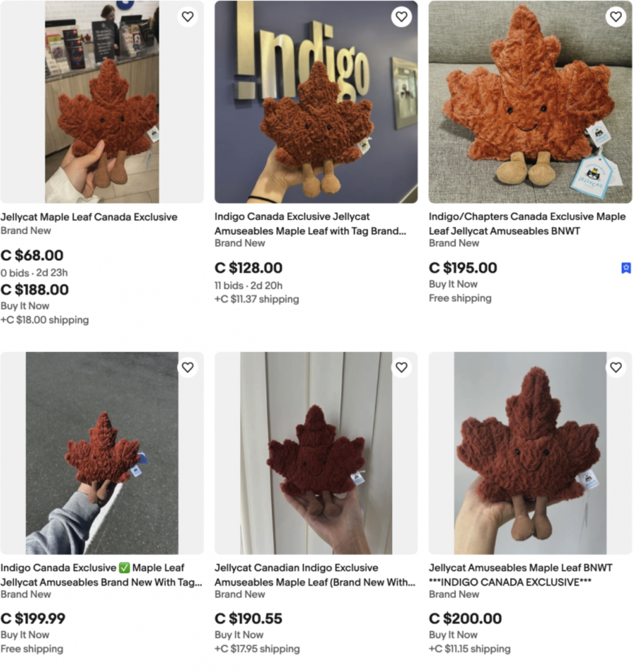This screenshot has height=672, width=636.
Task: Click the blue badge icon beside C $195.00
Action: pyautogui.click(x=626, y=268)
